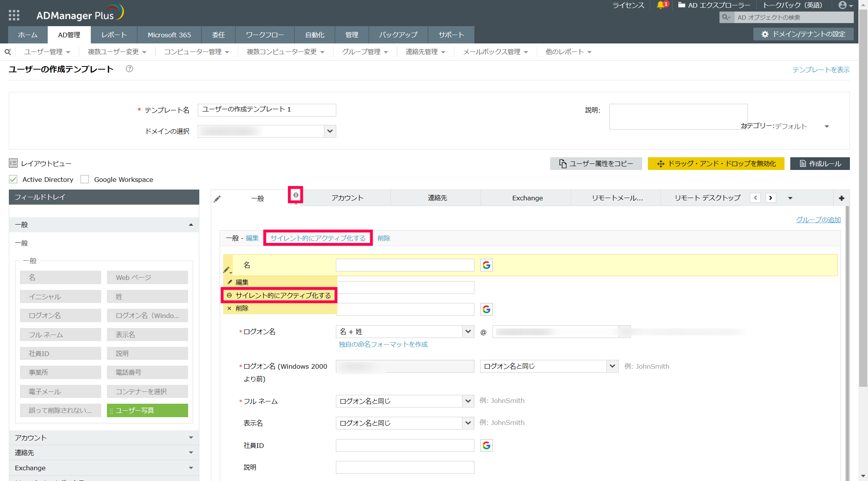Switch to the Exchange tab

[x=527, y=198]
